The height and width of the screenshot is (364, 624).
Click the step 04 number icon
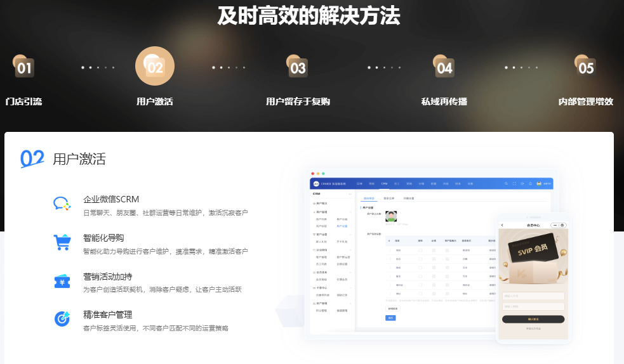[444, 67]
